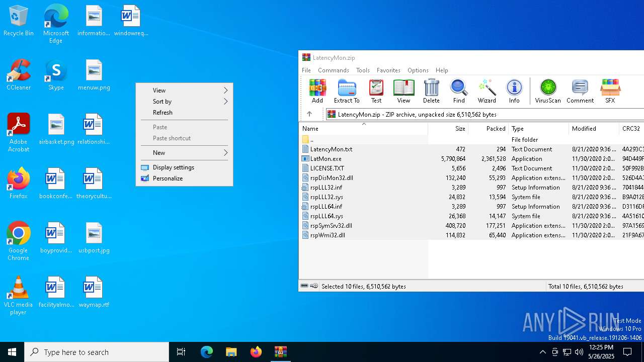Screen dimensions: 644x362
Task: Select the LICENSE.TXT file
Action: (x=471, y=168)
